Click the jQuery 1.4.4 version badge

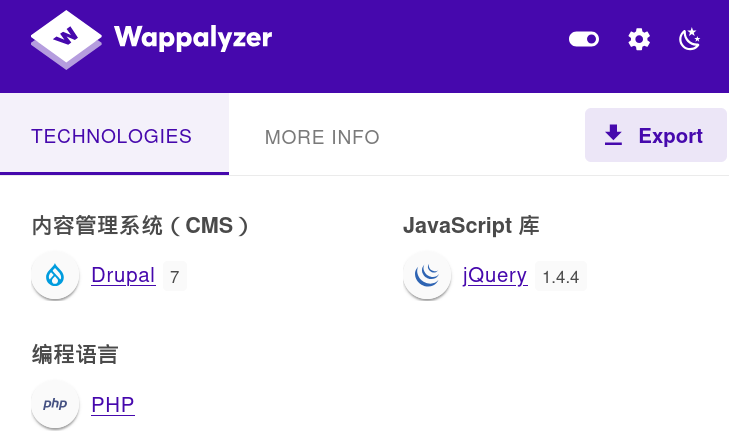click(x=560, y=276)
